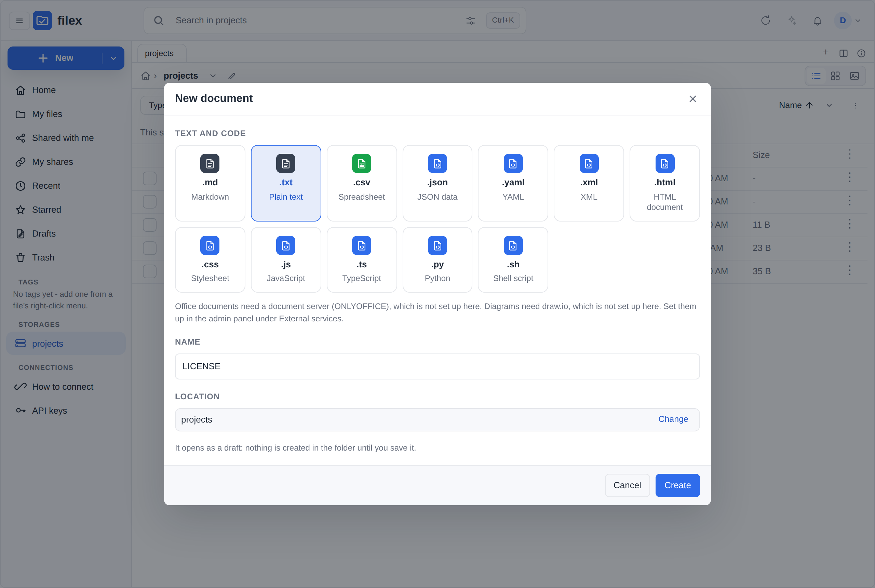875x588 pixels.
Task: Edit the LICENSE name field
Action: pos(437,366)
